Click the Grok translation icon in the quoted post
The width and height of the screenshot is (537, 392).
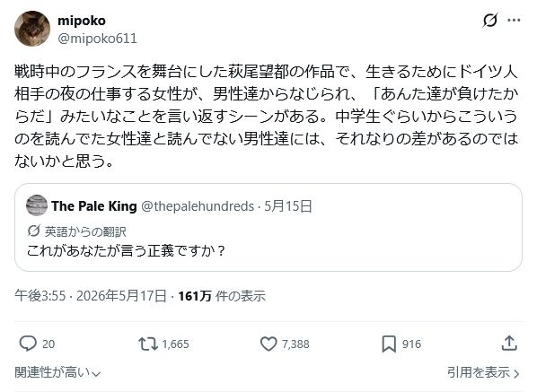pyautogui.click(x=33, y=231)
